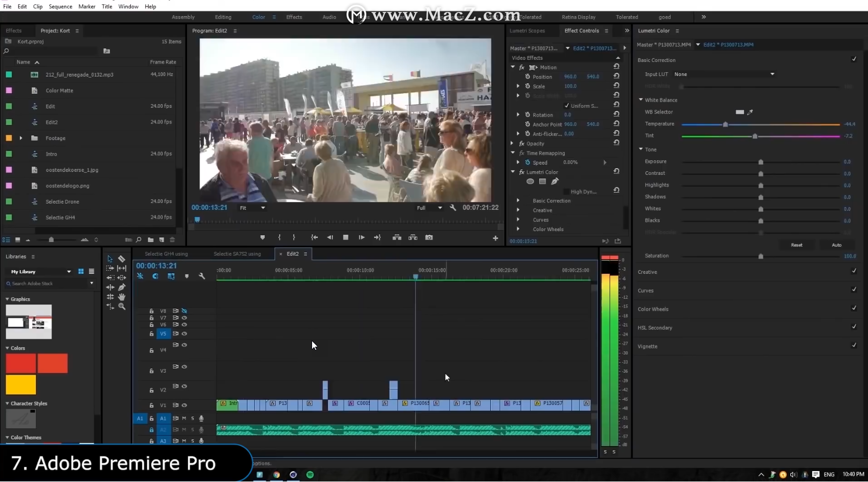Toggle V8 track output eye

pos(184,311)
